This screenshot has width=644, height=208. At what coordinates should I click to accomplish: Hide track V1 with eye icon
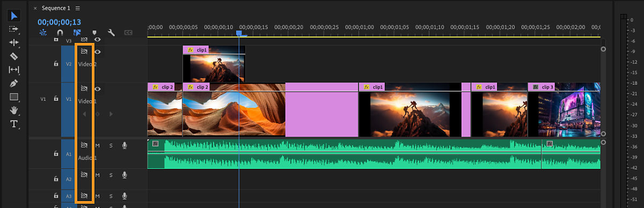tap(98, 88)
